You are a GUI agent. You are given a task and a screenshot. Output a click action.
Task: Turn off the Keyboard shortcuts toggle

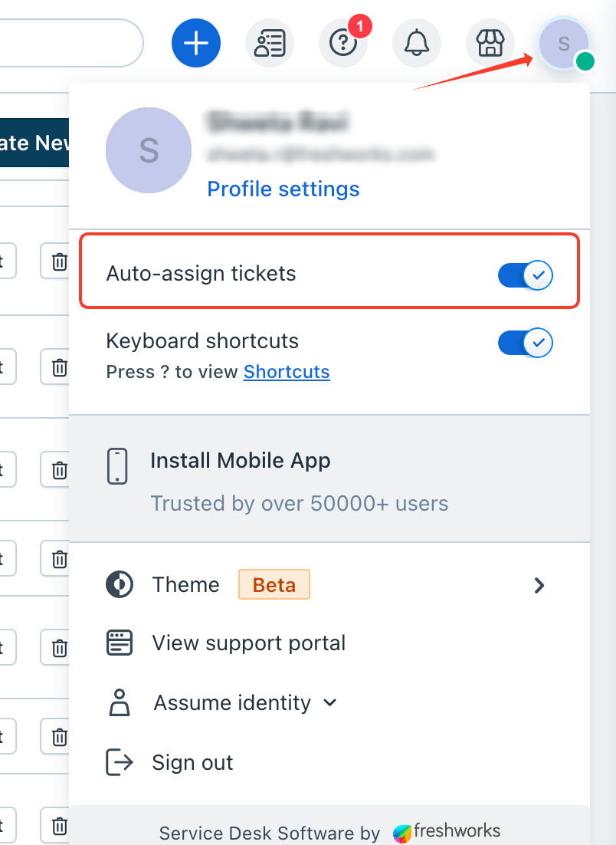click(525, 343)
